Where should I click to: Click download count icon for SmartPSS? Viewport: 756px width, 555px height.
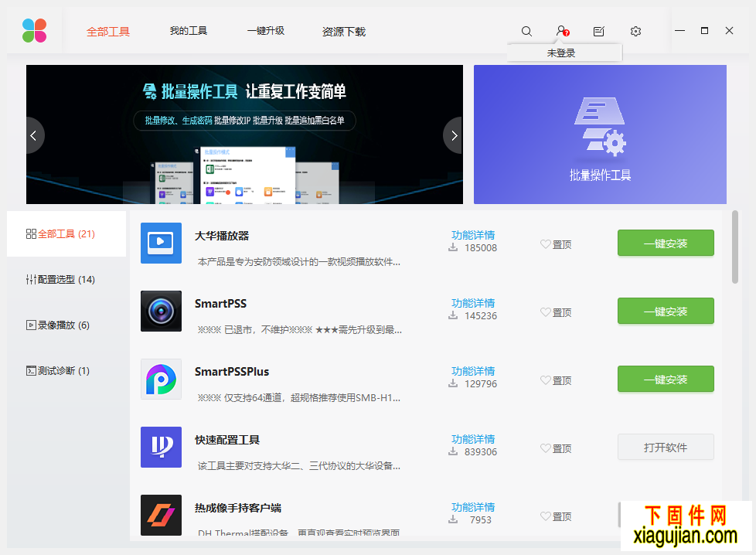[453, 316]
